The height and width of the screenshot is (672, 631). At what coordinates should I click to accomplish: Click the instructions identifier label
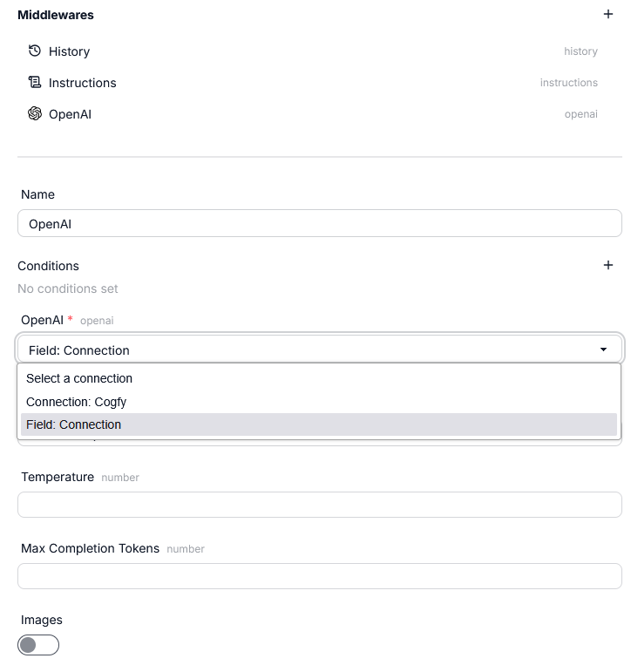coord(568,83)
